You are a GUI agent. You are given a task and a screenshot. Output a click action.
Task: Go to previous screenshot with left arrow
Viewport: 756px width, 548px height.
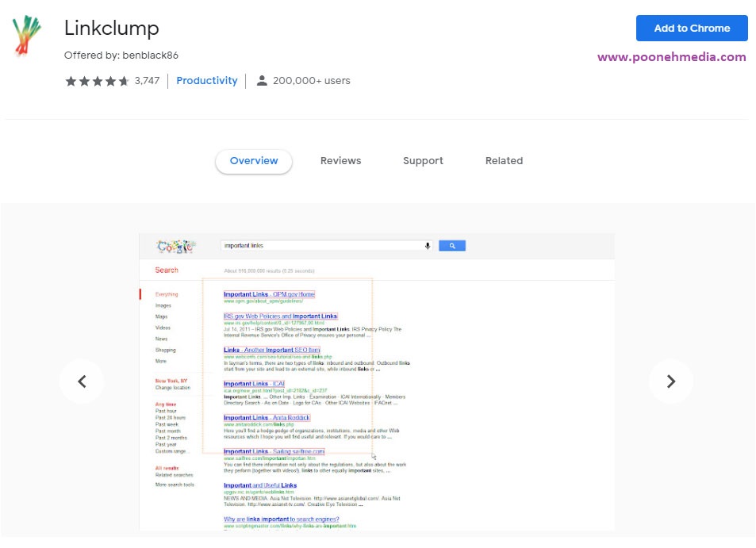(x=82, y=381)
